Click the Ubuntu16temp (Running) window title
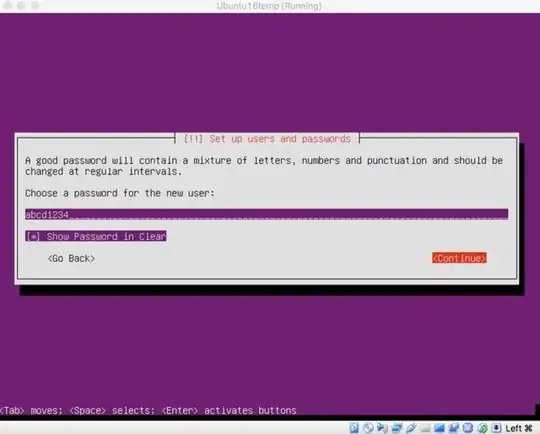 (269, 6)
